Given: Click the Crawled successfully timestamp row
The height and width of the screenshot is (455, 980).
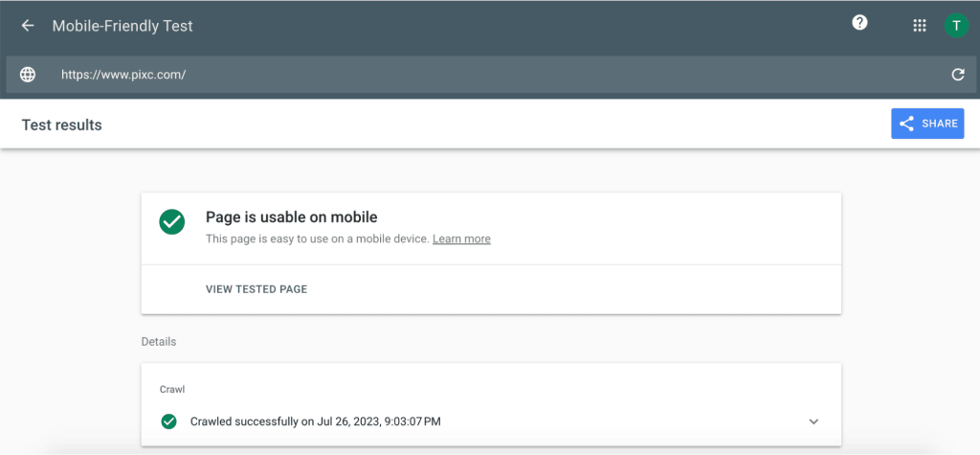Looking at the screenshot, I should tap(316, 421).
